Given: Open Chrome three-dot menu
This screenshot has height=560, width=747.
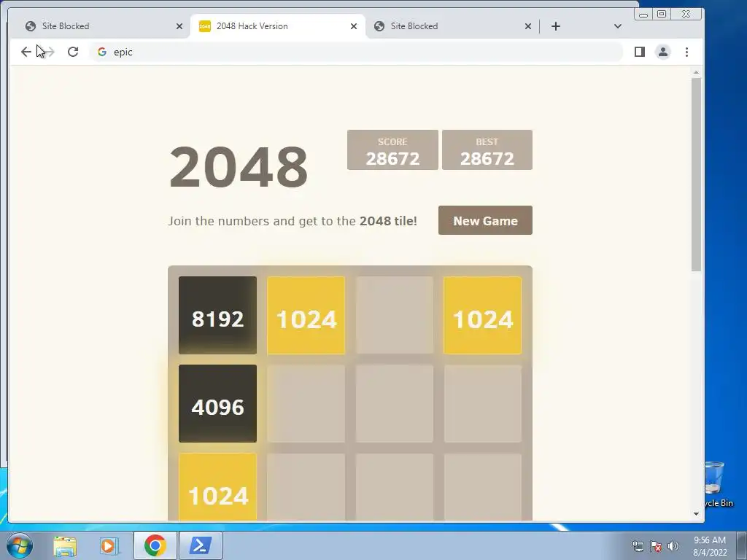Looking at the screenshot, I should tap(686, 52).
